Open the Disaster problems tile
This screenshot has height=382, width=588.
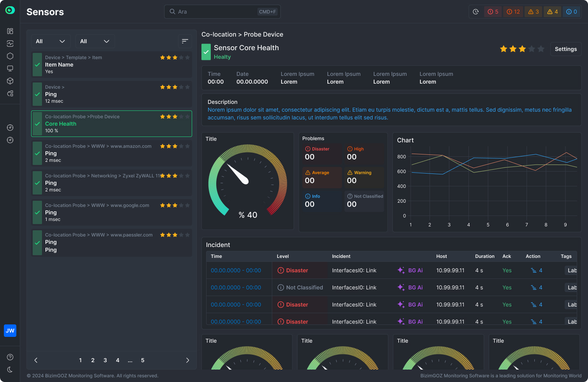point(322,154)
